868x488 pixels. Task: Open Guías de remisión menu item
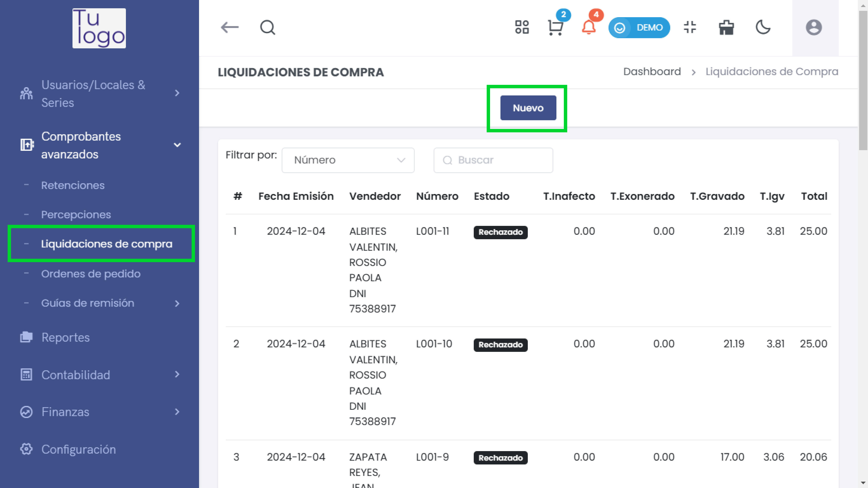point(88,303)
